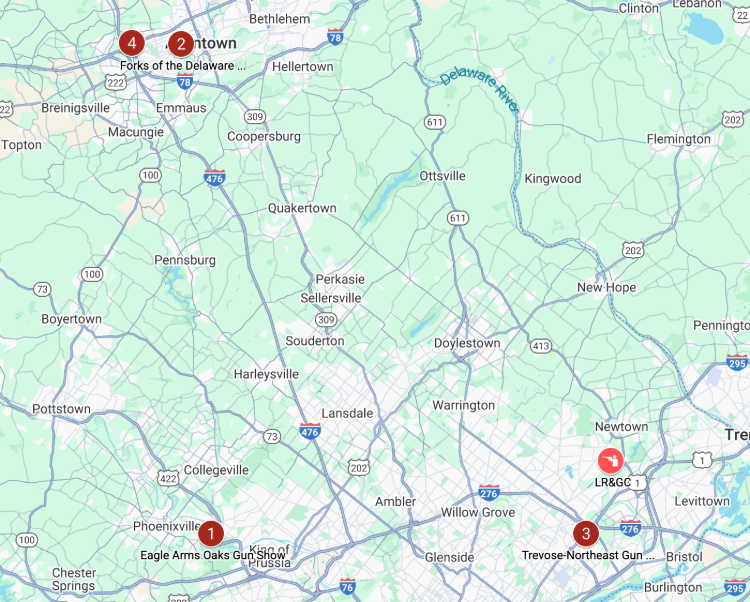The height and width of the screenshot is (602, 750).
Task: Click the Route 202 shield near New Hope
Action: [x=633, y=250]
